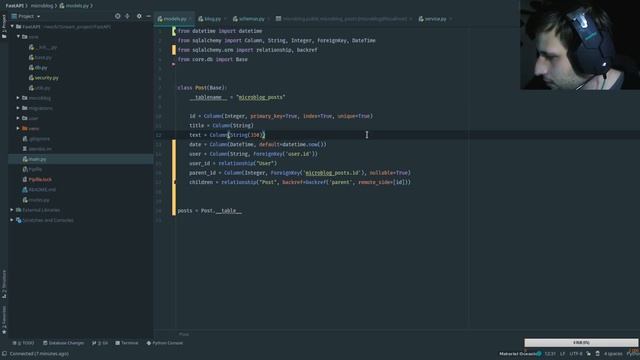Open the Database Changes tool window

click(63, 343)
